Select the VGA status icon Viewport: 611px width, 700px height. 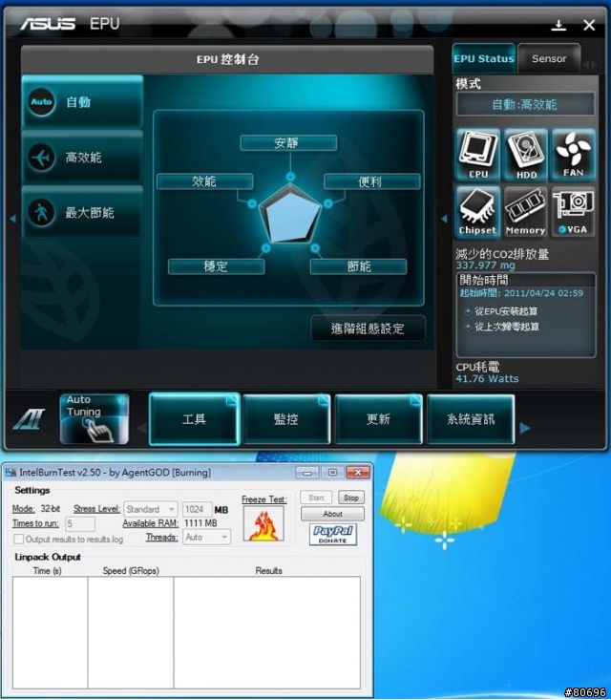coord(573,212)
